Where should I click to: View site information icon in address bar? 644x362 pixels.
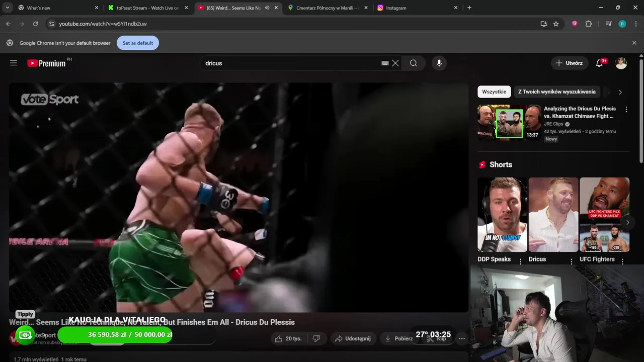point(51,24)
